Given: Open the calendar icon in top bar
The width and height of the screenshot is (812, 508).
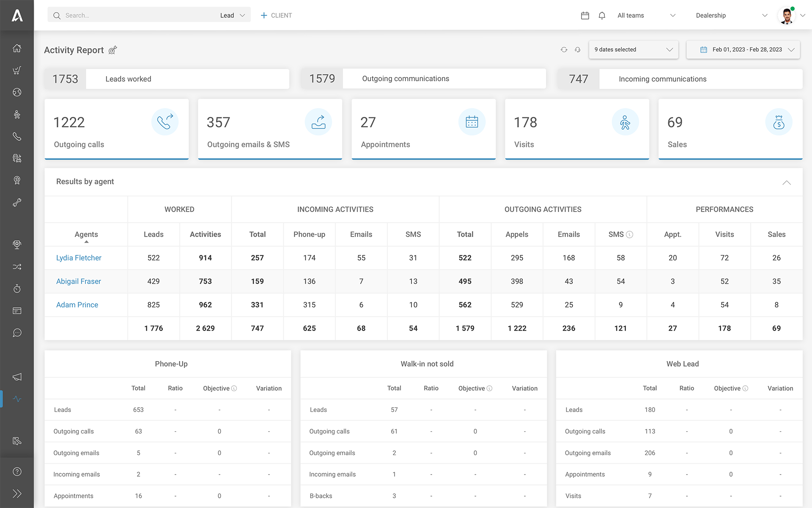Looking at the screenshot, I should click(x=585, y=16).
